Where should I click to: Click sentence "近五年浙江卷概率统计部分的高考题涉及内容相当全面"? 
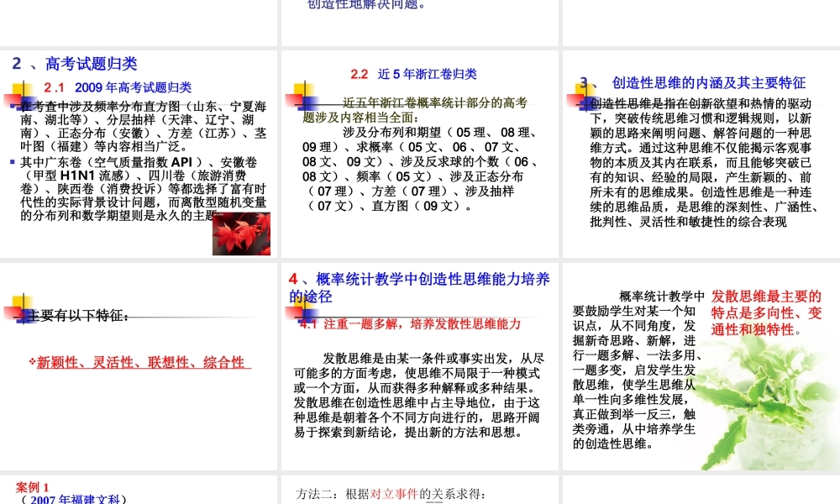pyautogui.click(x=415, y=110)
